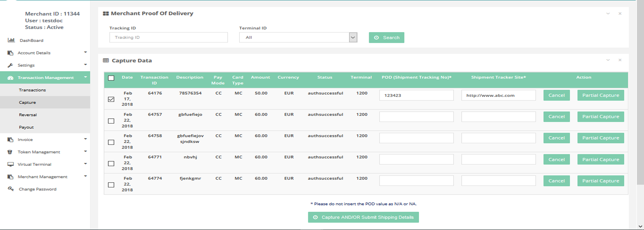The width and height of the screenshot is (644, 230).
Task: Check the checkbox for transaction 64771
Action: click(111, 164)
